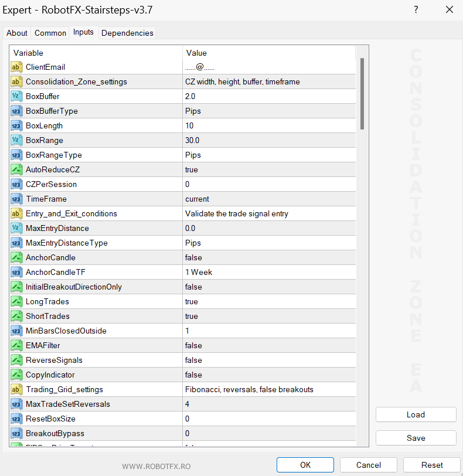This screenshot has width=463, height=476.
Task: Click the integer icon beside MinBarsClosedOutside
Action: (16, 331)
